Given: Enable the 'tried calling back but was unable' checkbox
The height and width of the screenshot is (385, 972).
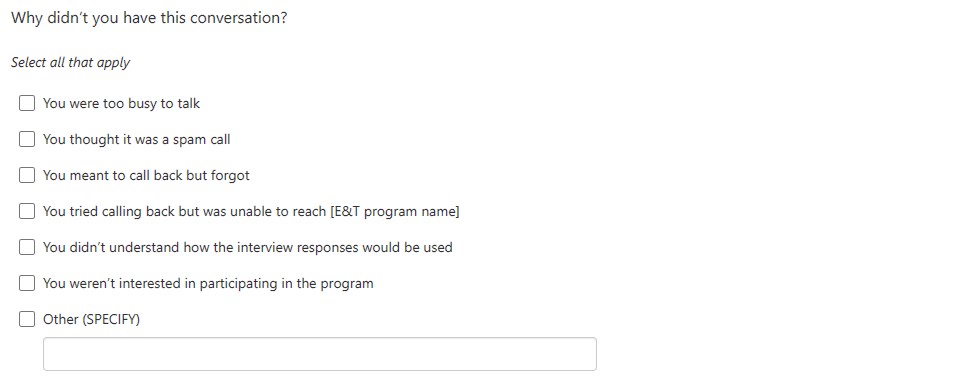Looking at the screenshot, I should [x=27, y=211].
